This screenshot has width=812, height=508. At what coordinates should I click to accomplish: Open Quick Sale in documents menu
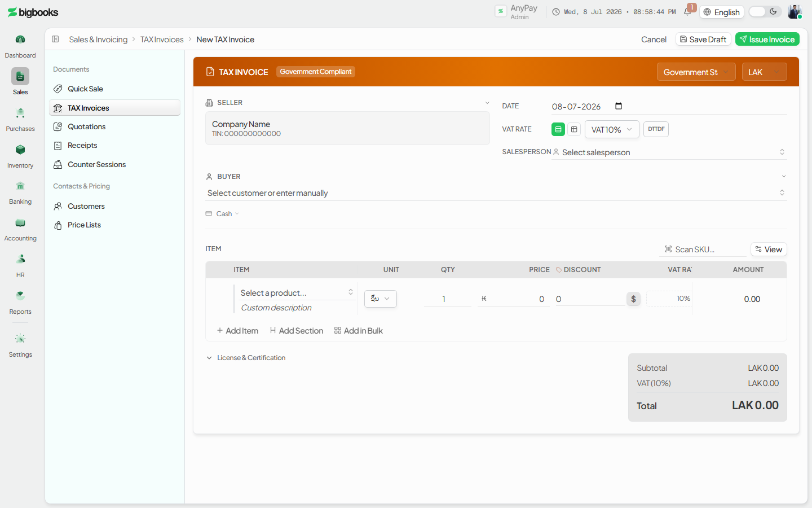115,89
